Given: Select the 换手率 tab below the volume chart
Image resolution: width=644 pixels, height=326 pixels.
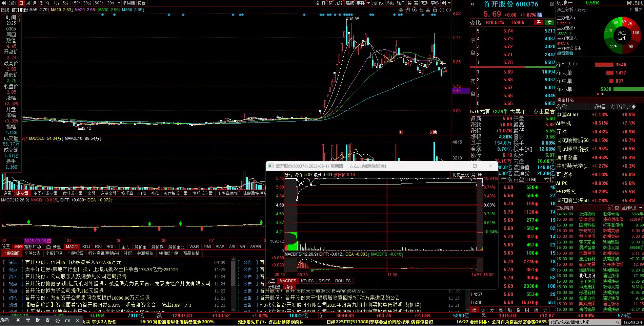Looking at the screenshot, I should [x=127, y=193].
